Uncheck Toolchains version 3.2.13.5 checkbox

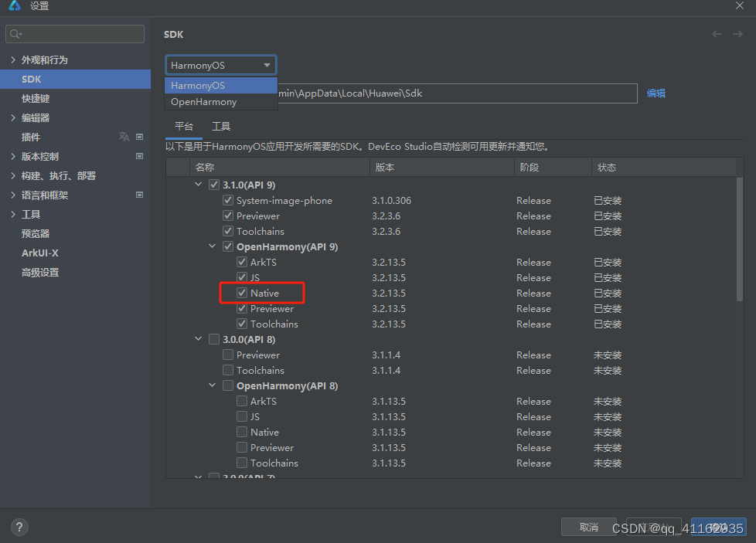click(242, 324)
